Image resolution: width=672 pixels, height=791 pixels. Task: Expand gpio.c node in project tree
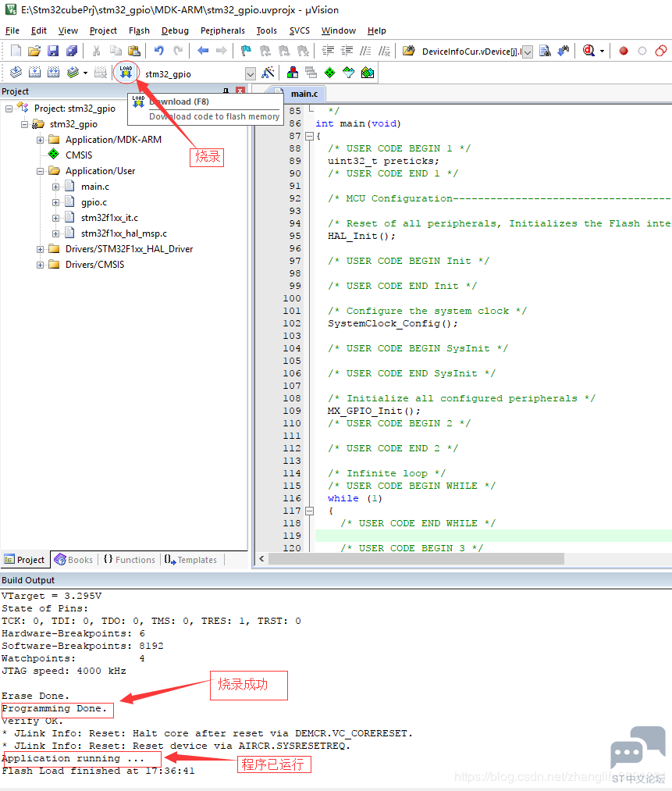pos(55,202)
